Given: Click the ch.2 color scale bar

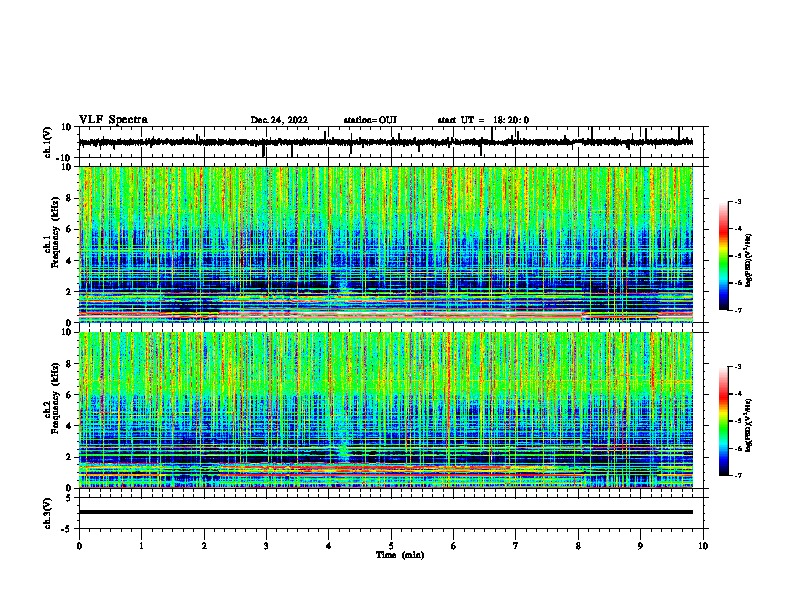Looking at the screenshot, I should click(x=724, y=421).
